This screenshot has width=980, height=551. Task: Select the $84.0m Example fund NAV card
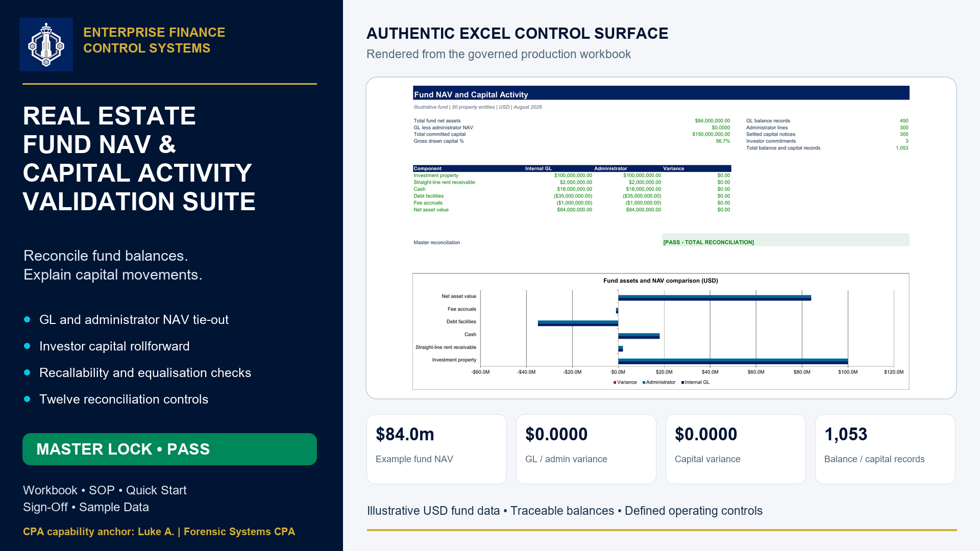pyautogui.click(x=436, y=449)
